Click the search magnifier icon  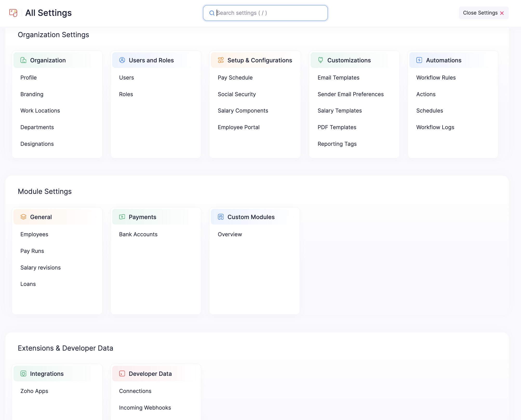(212, 13)
